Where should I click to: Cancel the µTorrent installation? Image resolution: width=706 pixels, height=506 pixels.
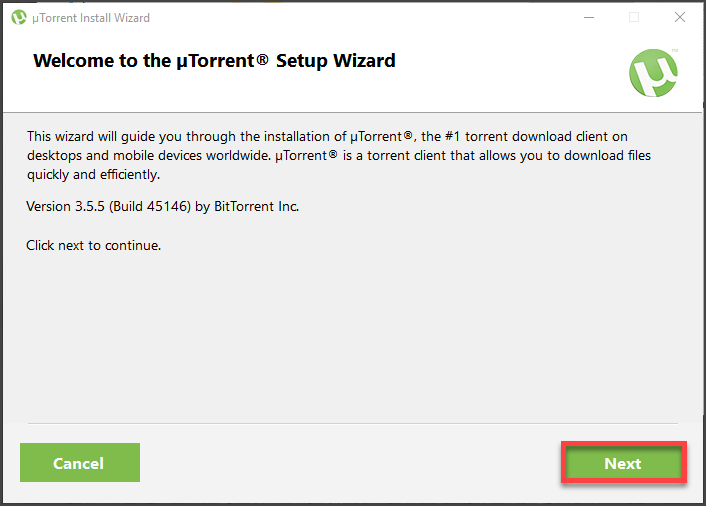79,463
